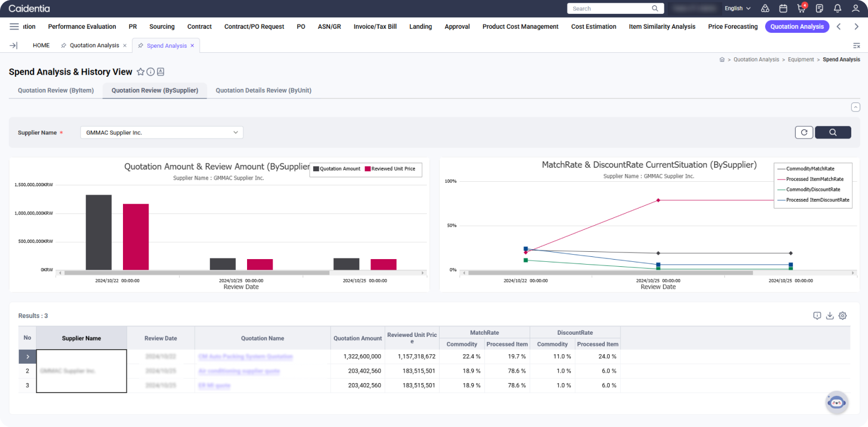Open grid settings gear icon
The image size is (868, 427).
[842, 316]
